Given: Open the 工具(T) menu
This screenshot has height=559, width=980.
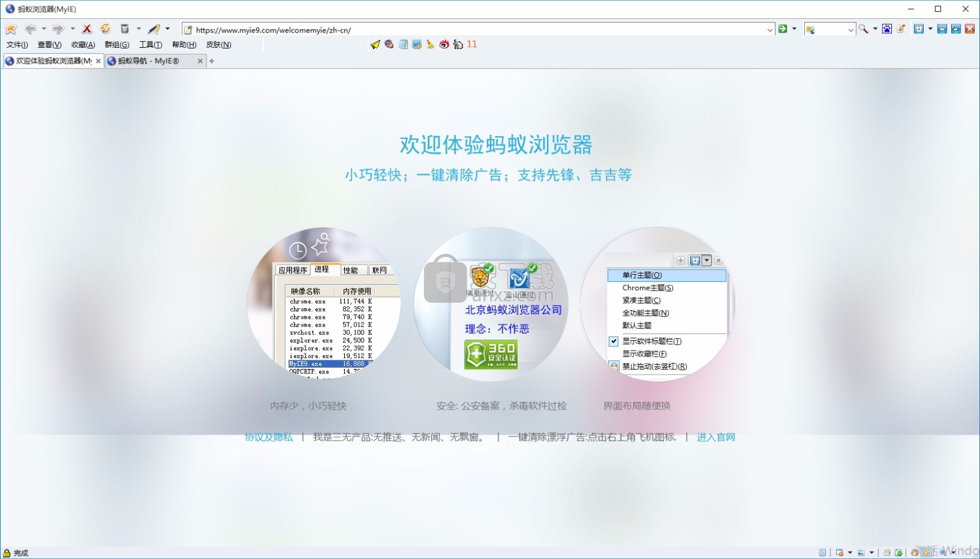Looking at the screenshot, I should click(151, 45).
